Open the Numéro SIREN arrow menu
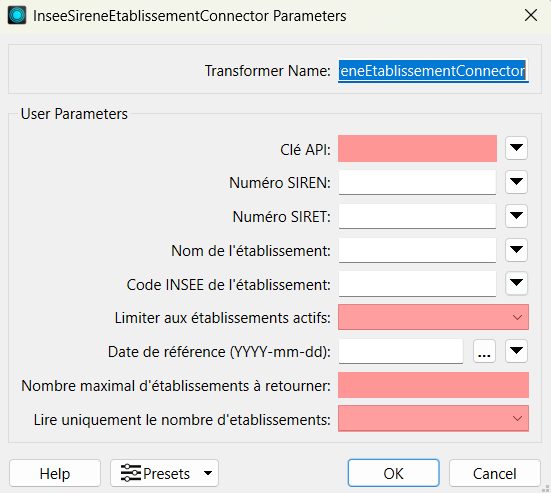This screenshot has height=493, width=551. click(516, 182)
